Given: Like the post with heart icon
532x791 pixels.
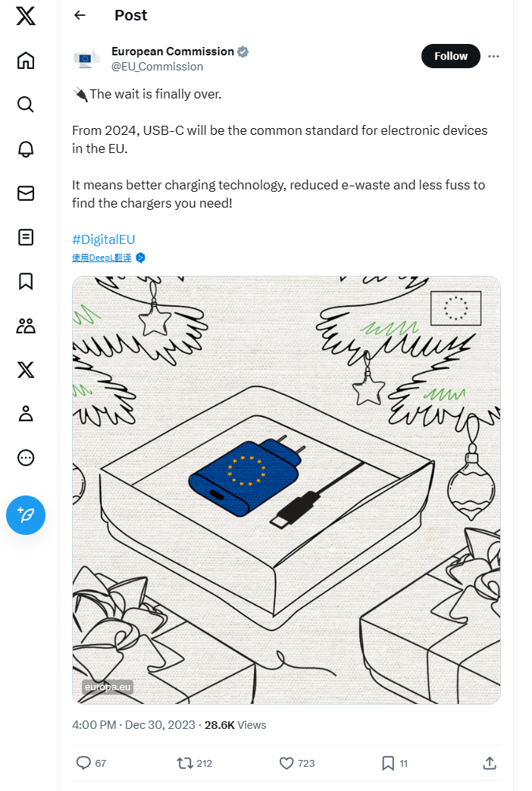Looking at the screenshot, I should pyautogui.click(x=286, y=763).
